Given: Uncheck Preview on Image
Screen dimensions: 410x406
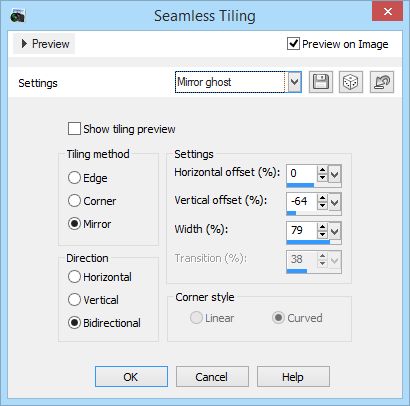Looking at the screenshot, I should click(293, 44).
